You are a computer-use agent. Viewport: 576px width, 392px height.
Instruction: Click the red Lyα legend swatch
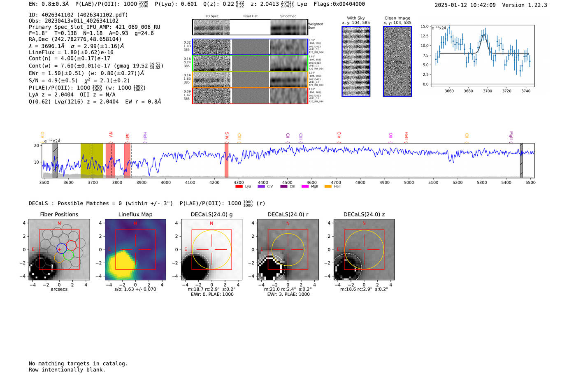(x=239, y=186)
